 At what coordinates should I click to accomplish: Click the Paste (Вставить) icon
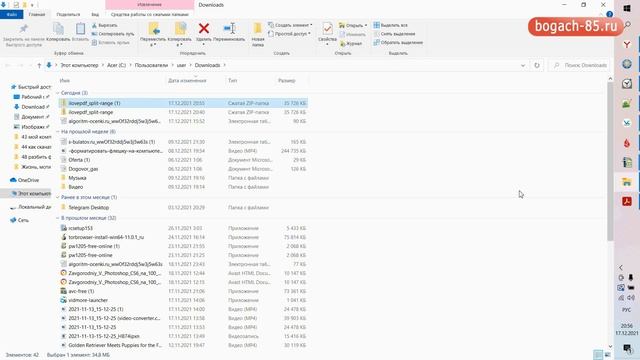pos(80,28)
